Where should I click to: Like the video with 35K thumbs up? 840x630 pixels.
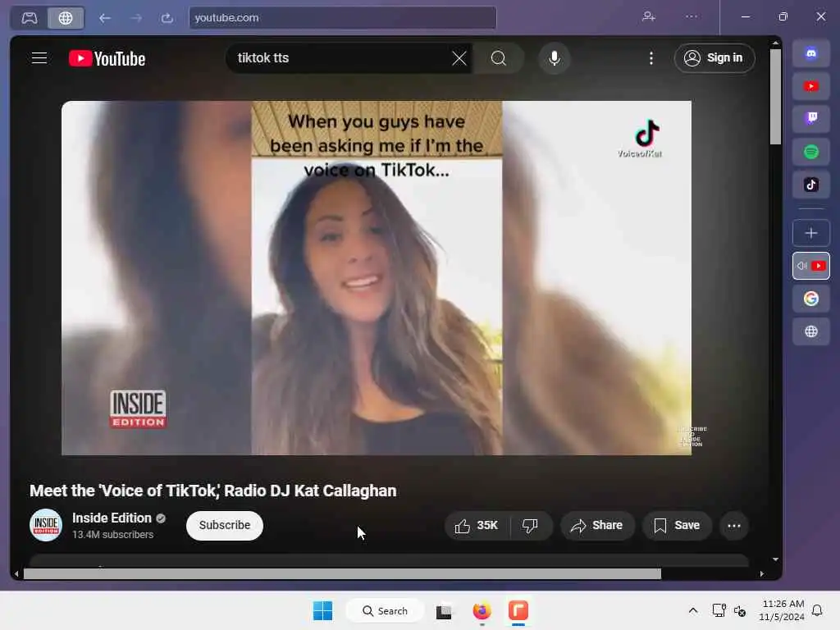[x=477, y=526]
